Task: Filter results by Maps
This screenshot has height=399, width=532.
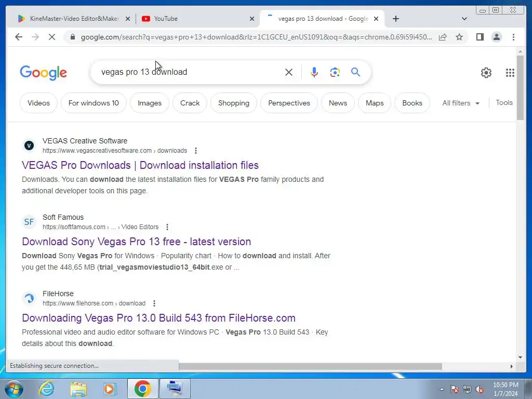Action: [x=375, y=103]
